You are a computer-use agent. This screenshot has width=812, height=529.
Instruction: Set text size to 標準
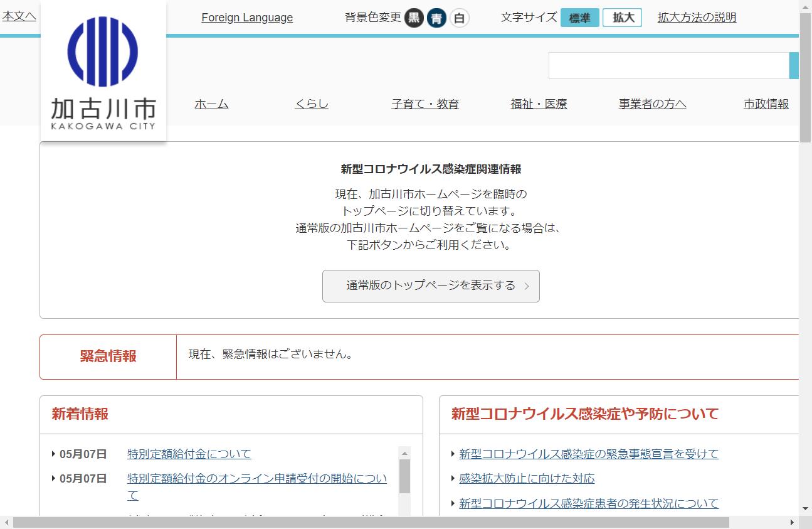579,18
